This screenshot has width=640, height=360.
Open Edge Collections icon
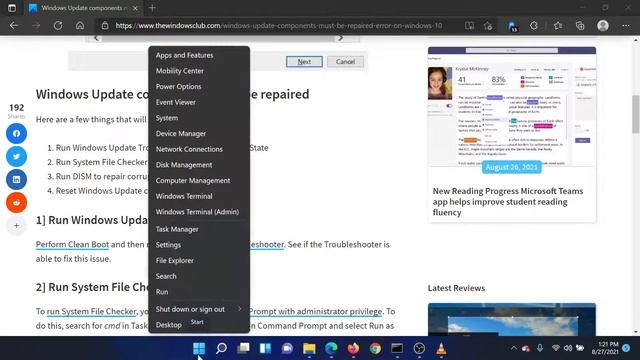[580, 26]
